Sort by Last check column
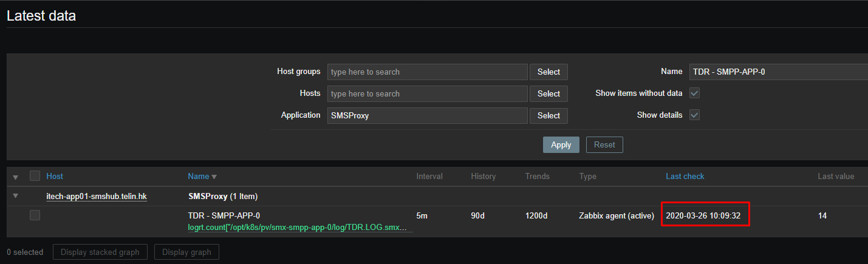Viewport: 868px width, 264px height. [685, 177]
